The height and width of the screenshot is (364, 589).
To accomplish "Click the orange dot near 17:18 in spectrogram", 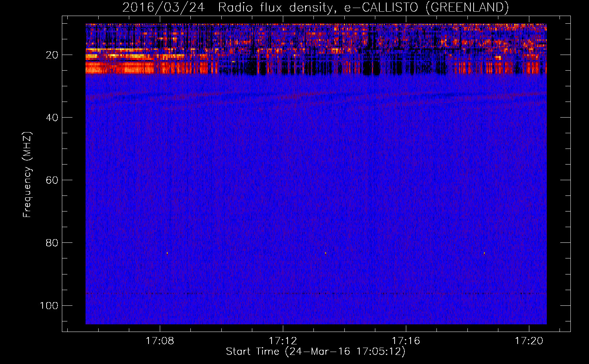I will pyautogui.click(x=484, y=253).
